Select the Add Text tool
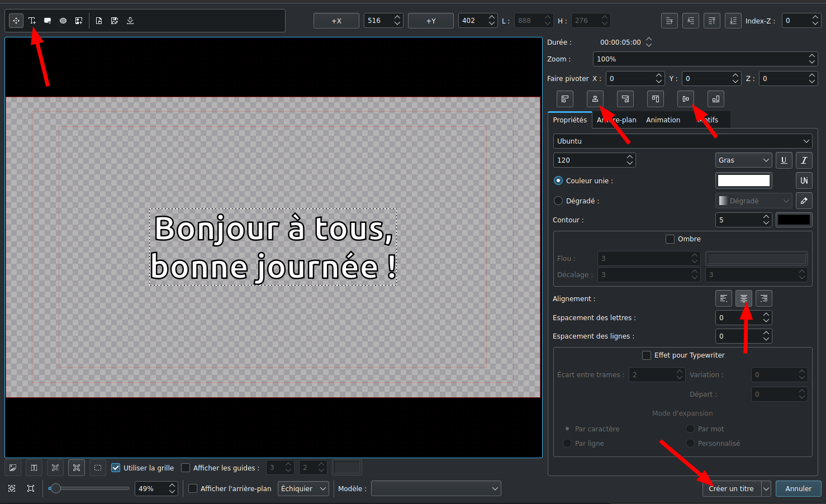 pos(32,21)
